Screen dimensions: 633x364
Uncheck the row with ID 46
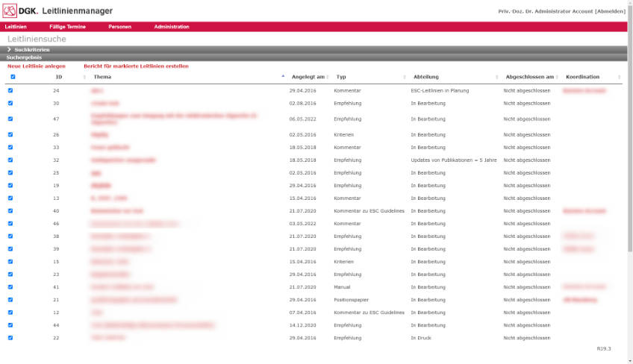tap(10, 224)
